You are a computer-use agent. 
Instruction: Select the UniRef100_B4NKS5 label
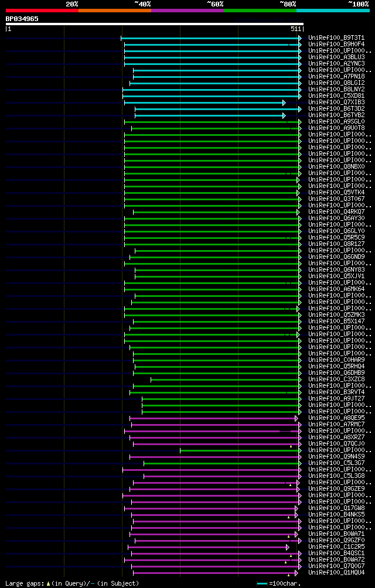coord(336,515)
